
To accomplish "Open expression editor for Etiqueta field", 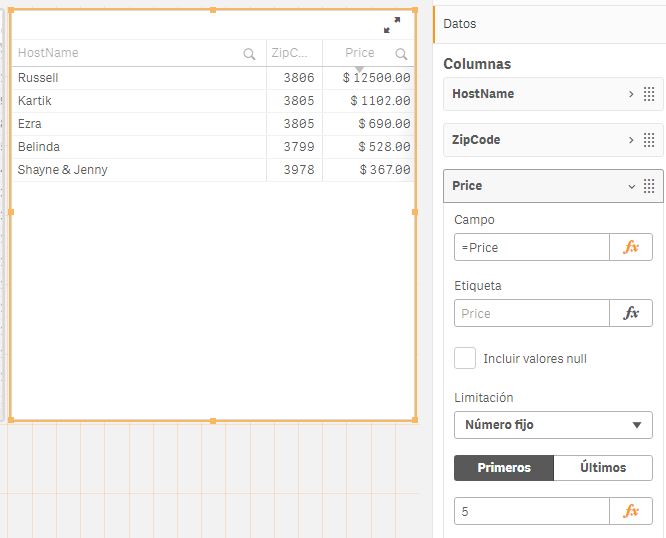I will [631, 313].
